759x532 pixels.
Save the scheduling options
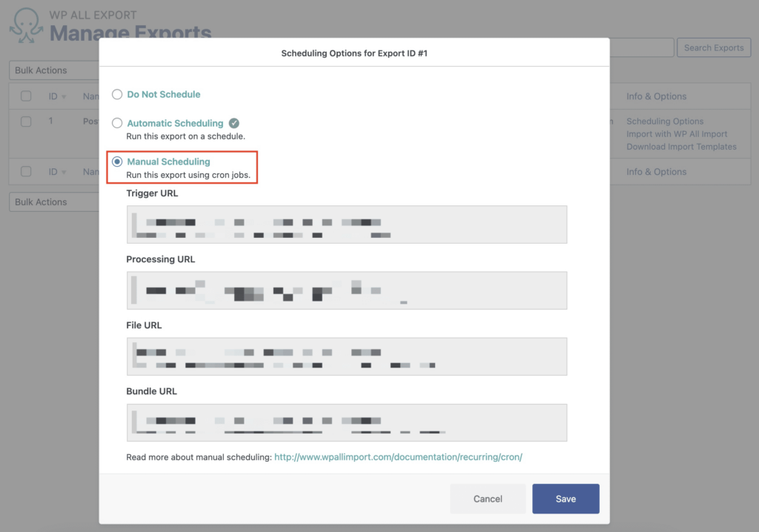point(566,499)
